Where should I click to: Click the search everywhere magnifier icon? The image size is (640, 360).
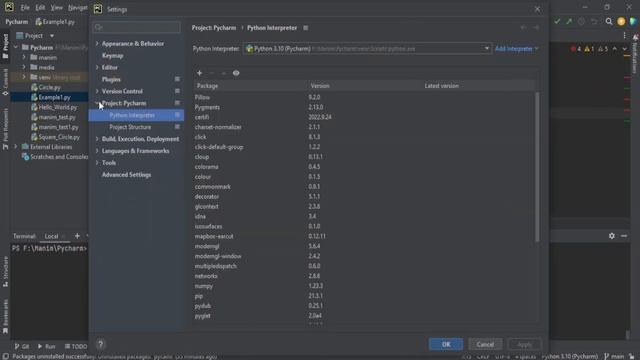[609, 22]
